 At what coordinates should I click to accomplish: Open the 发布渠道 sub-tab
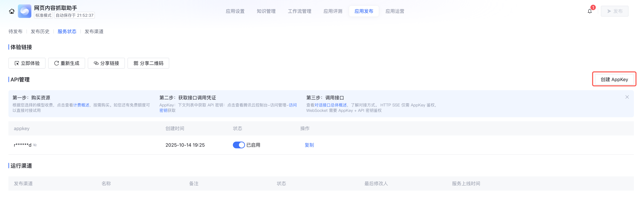coord(94,32)
